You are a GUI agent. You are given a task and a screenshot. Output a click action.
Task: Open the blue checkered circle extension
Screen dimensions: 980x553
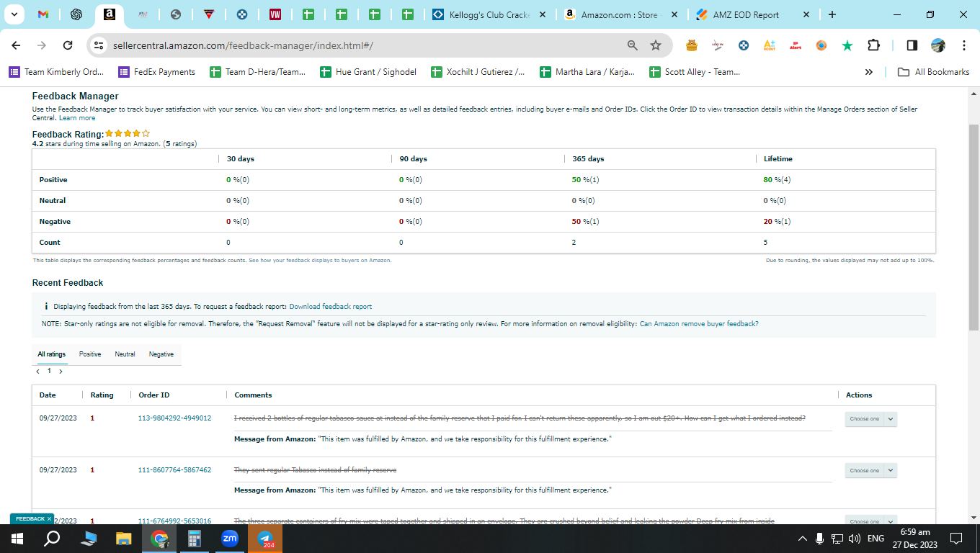744,45
